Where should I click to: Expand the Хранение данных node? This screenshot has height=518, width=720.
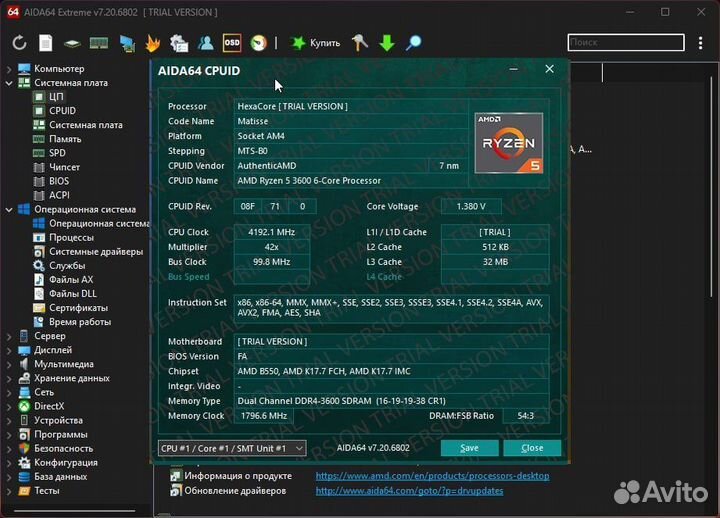pos(9,378)
